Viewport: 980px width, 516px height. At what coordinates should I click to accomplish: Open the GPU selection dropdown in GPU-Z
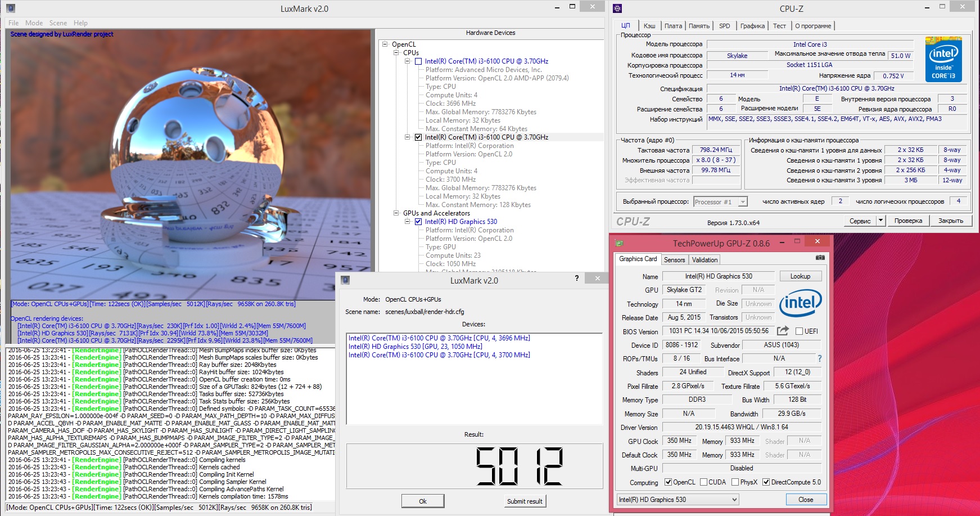pyautogui.click(x=734, y=500)
